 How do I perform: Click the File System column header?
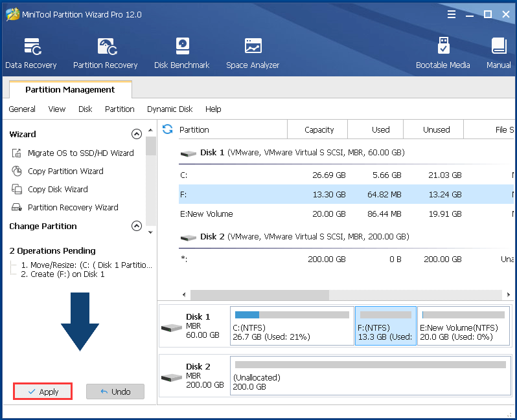click(488, 130)
